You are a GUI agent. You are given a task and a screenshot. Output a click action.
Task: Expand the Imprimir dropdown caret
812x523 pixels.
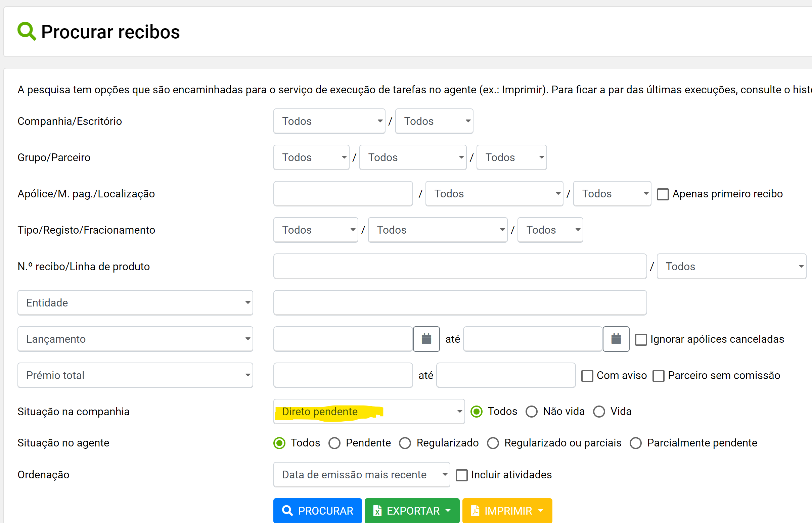[541, 511]
